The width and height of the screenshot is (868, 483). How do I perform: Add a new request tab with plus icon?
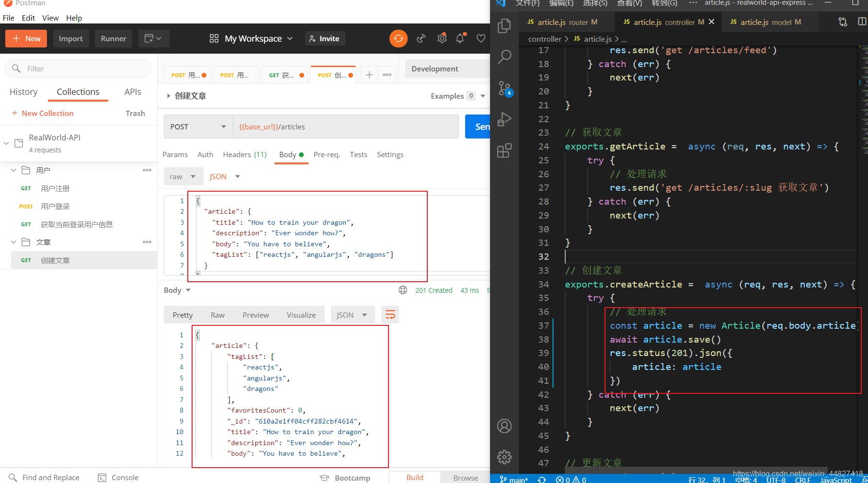click(x=369, y=75)
